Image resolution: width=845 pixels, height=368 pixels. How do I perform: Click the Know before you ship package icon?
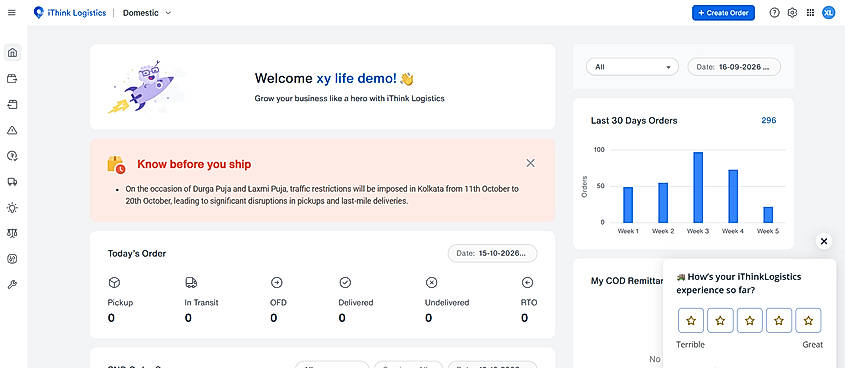click(116, 164)
